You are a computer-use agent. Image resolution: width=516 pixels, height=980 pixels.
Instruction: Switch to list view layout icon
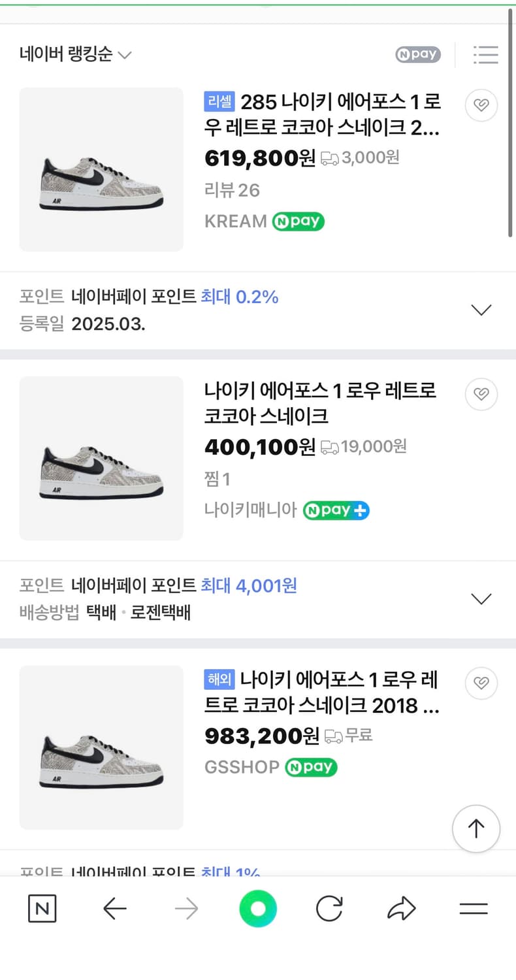click(485, 55)
